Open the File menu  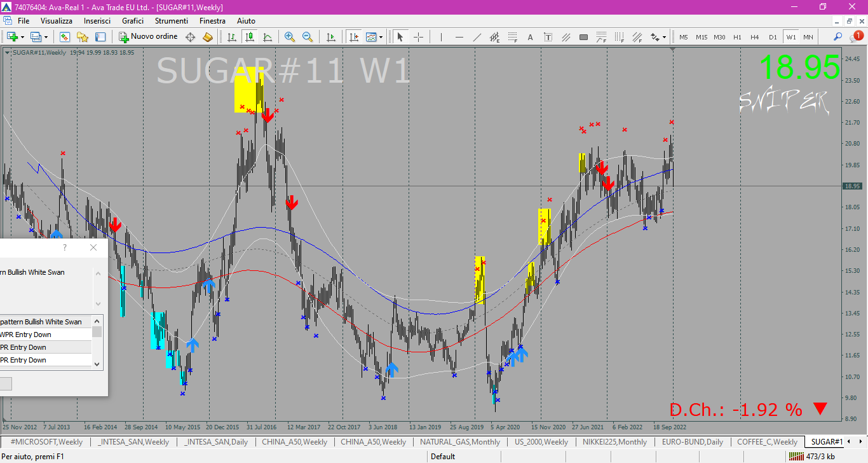click(24, 21)
